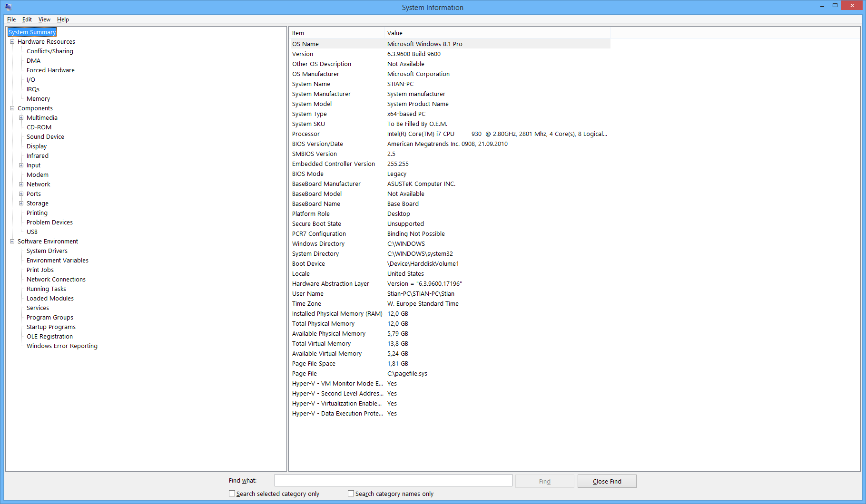The width and height of the screenshot is (866, 504).
Task: Open the Edit menu
Action: pyautogui.click(x=27, y=19)
